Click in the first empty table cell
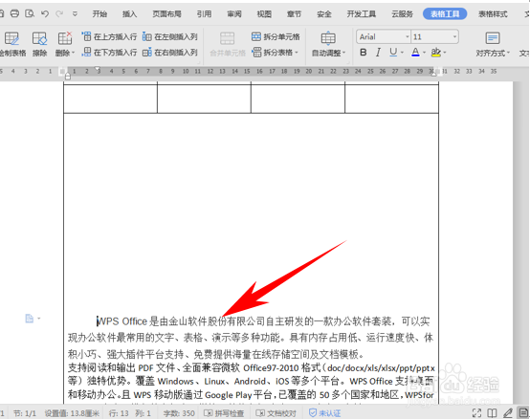Screen dimensions: 530x420 point(110,99)
